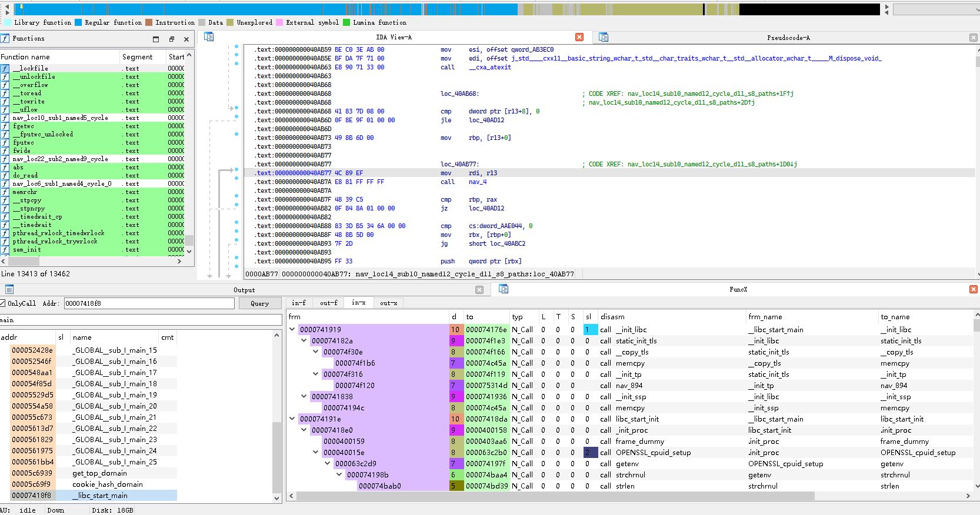
Task: Click function icon beside nav_loc22_sub2_named9_cycle
Action: pos(5,159)
